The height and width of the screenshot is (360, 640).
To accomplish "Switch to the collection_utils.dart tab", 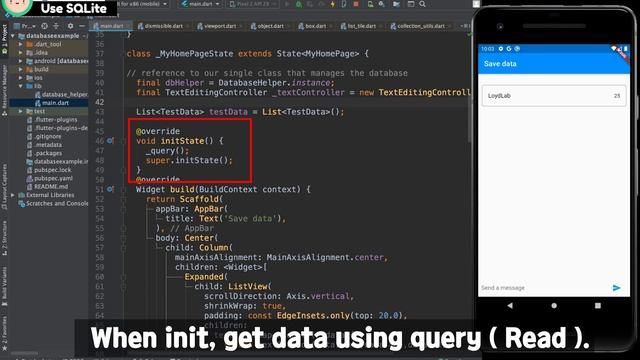I will (420, 26).
